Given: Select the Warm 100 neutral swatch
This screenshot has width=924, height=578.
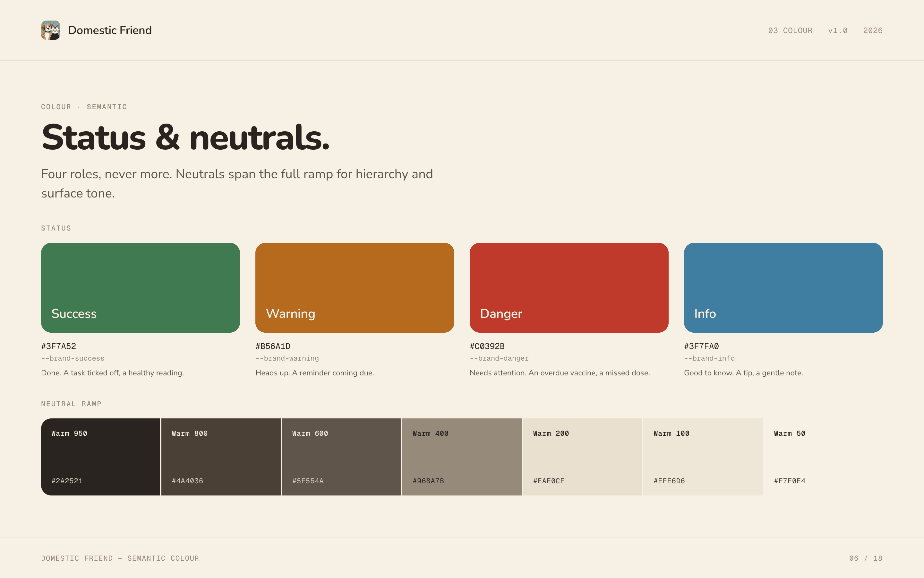Looking at the screenshot, I should 703,457.
